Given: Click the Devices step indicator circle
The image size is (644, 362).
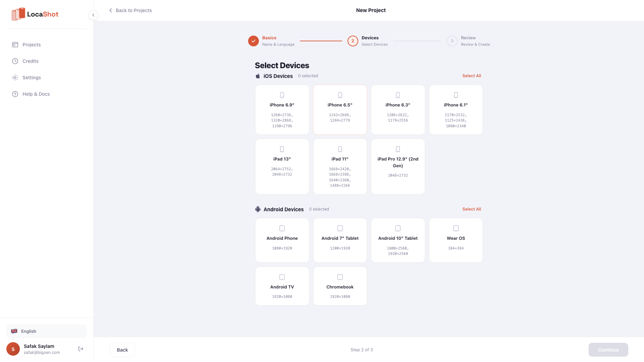Looking at the screenshot, I should [x=353, y=41].
